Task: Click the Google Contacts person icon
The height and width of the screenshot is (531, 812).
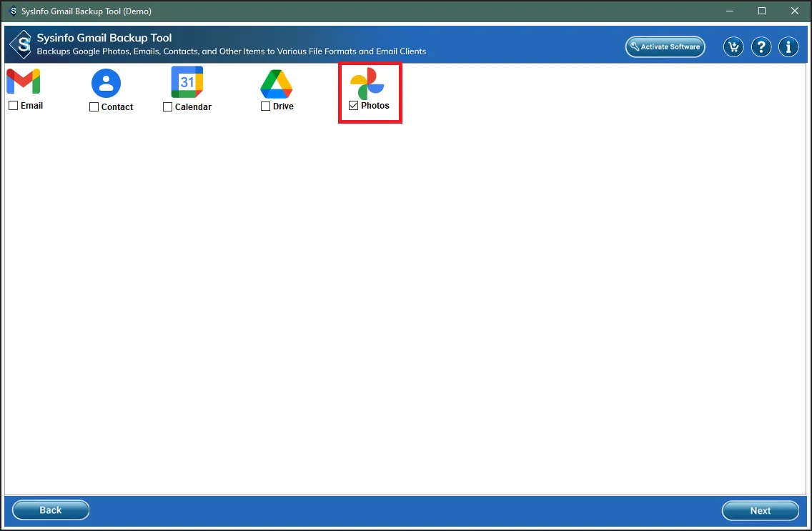Action: click(x=107, y=83)
